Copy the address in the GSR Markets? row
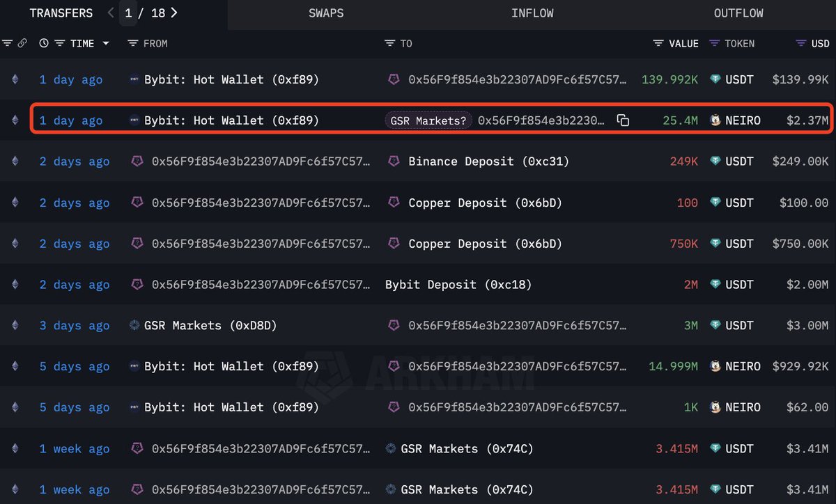The width and height of the screenshot is (836, 504). (x=623, y=120)
